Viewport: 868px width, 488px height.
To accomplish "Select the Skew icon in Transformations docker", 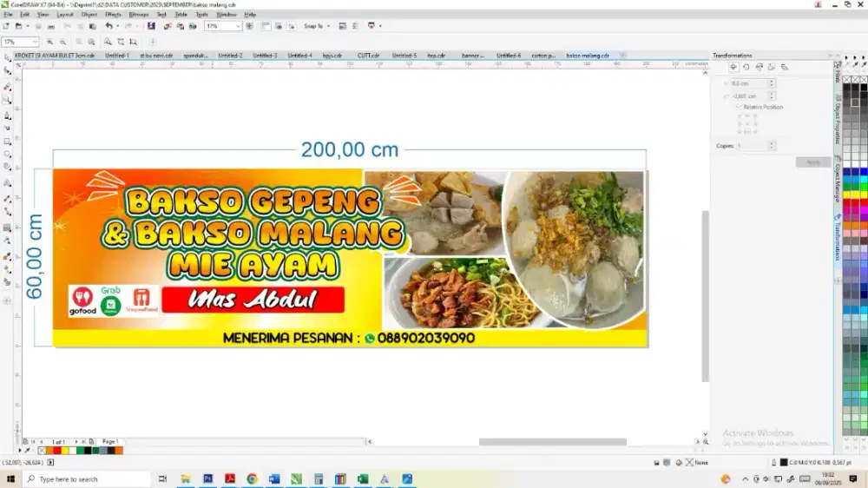I will [785, 67].
